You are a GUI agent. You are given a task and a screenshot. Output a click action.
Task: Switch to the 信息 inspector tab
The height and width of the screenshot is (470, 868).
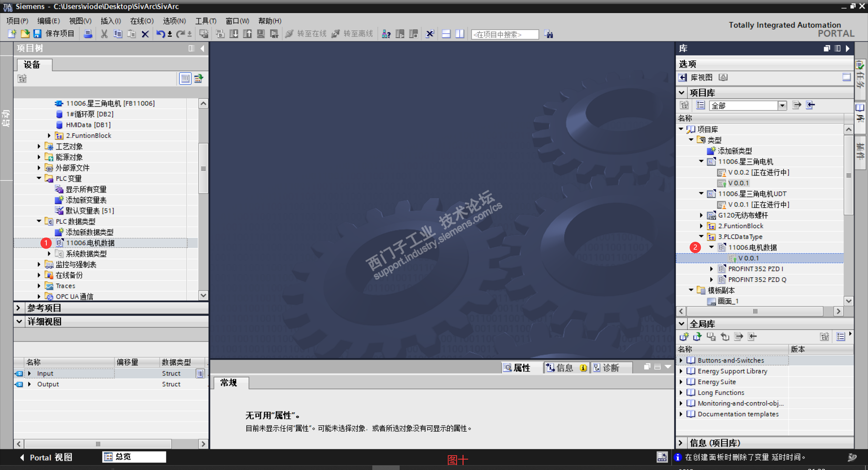pyautogui.click(x=564, y=368)
